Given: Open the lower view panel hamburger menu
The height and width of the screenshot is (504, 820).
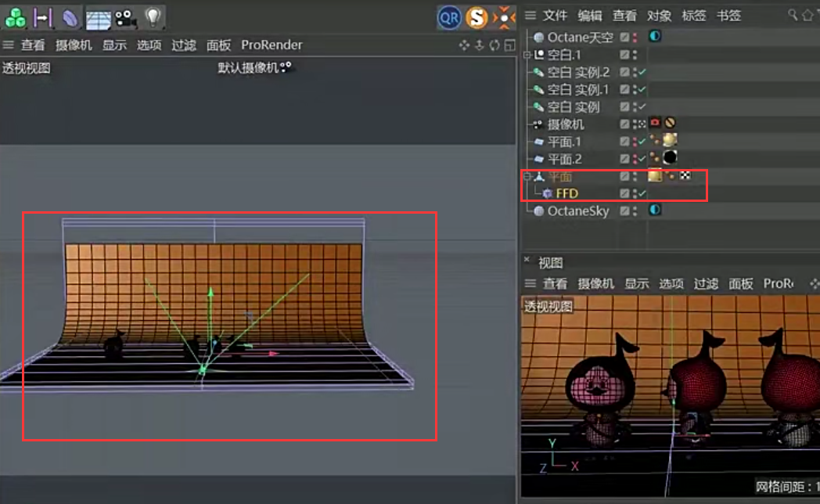Looking at the screenshot, I should [530, 283].
